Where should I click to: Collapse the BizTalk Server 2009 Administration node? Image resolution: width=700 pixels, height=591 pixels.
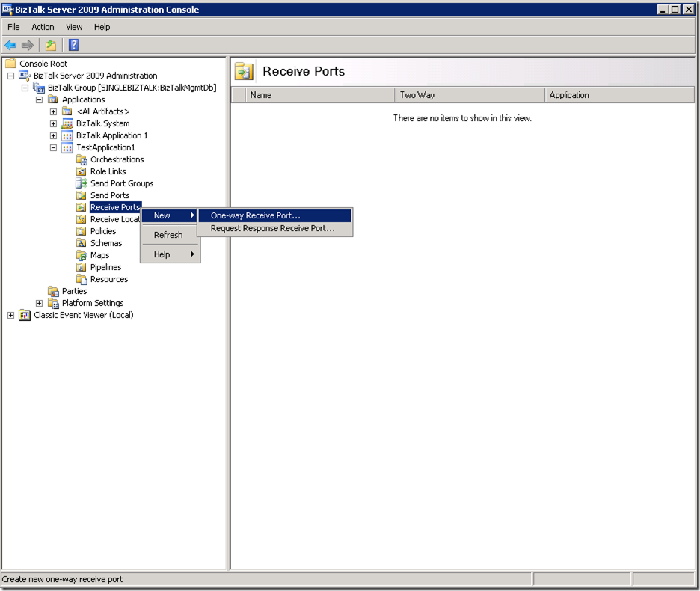(x=10, y=76)
